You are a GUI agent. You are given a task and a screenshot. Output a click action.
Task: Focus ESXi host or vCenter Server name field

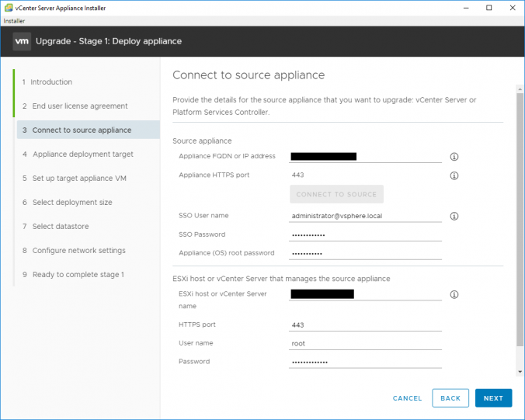pos(365,294)
